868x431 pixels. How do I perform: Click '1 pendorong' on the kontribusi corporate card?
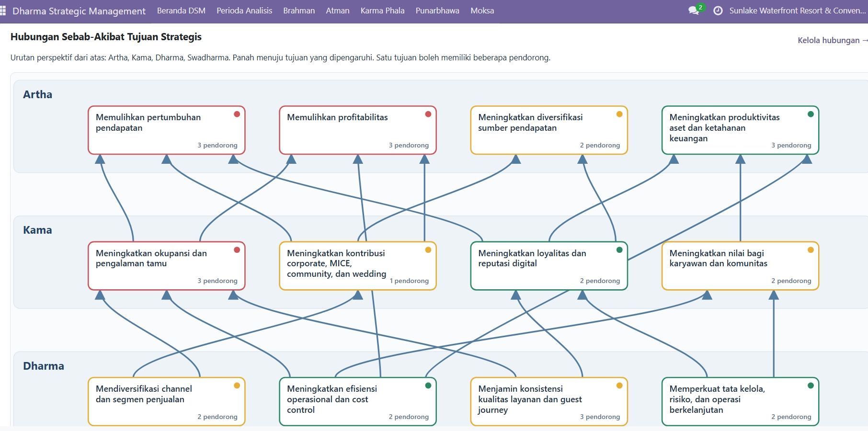[409, 281]
